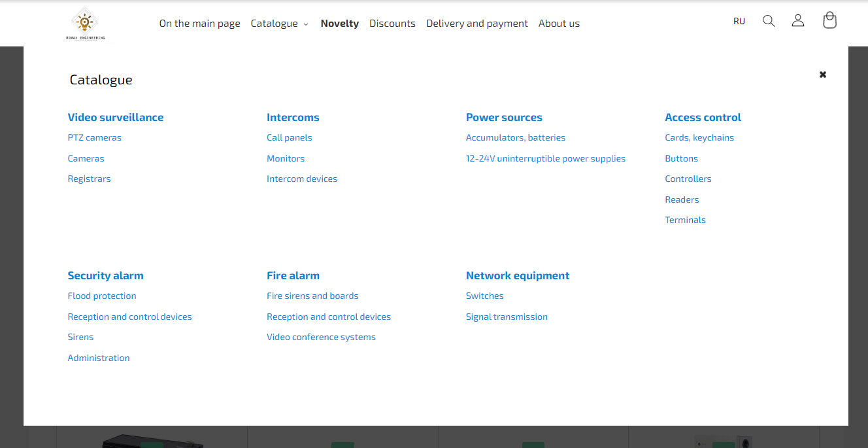The width and height of the screenshot is (868, 448).
Task: Open the shopping bag cart icon
Action: pos(829,20)
